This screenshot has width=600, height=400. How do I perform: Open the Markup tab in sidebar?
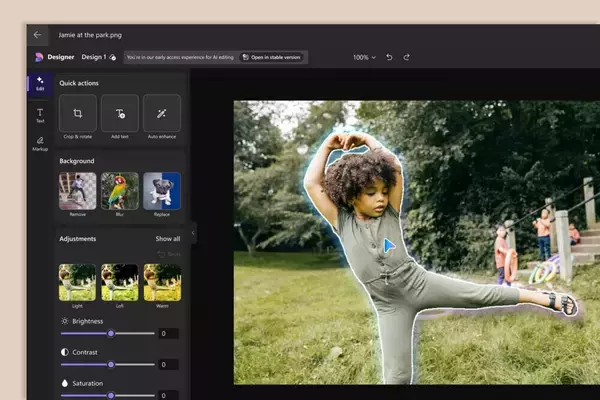[x=40, y=143]
